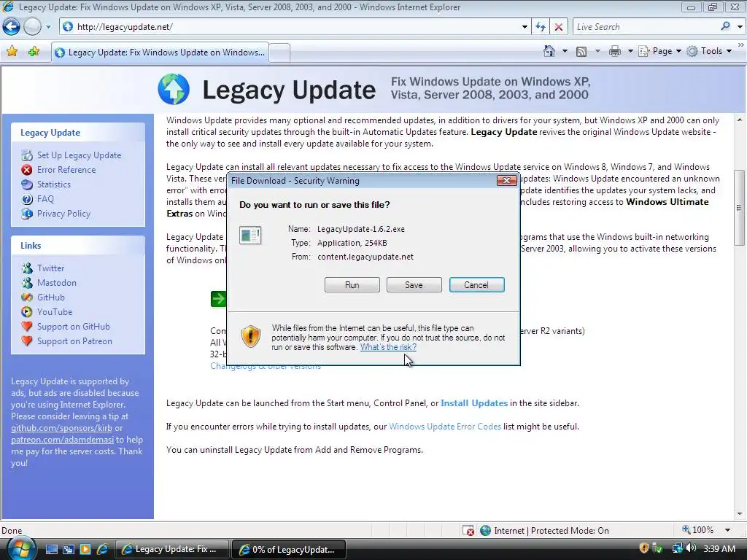Click the green download arrow icon

[218, 299]
